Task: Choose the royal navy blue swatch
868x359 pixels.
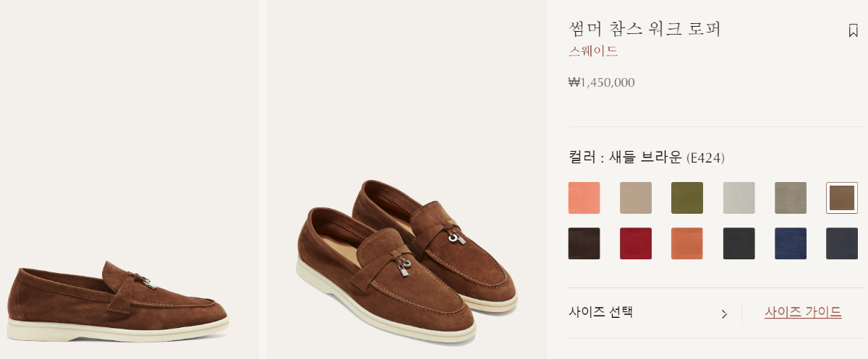Action: coord(791,243)
